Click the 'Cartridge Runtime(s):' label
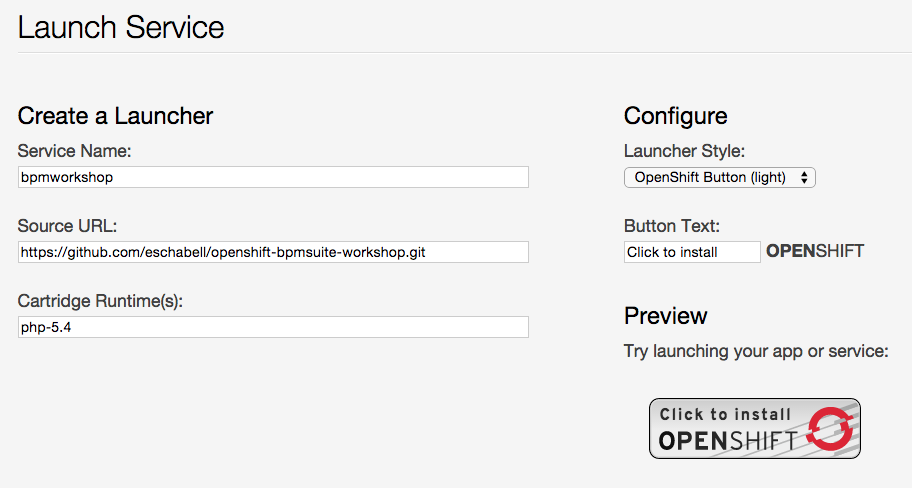 point(100,301)
